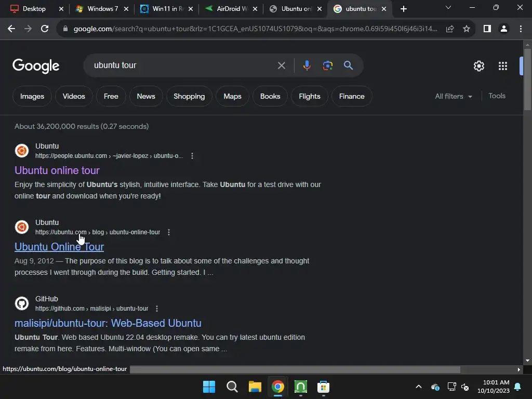Click in the ubuntu tour search field
The height and width of the screenshot is (399, 532).
183,65
